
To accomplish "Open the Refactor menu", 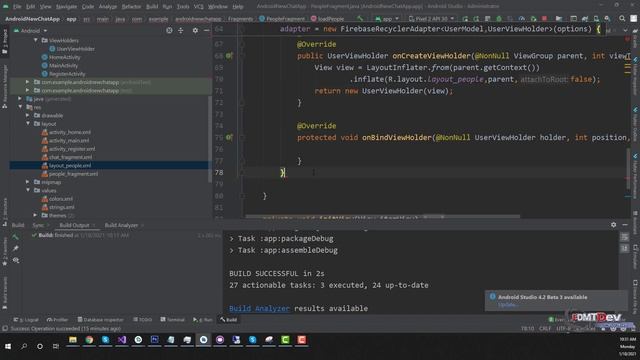I will pos(131,7).
